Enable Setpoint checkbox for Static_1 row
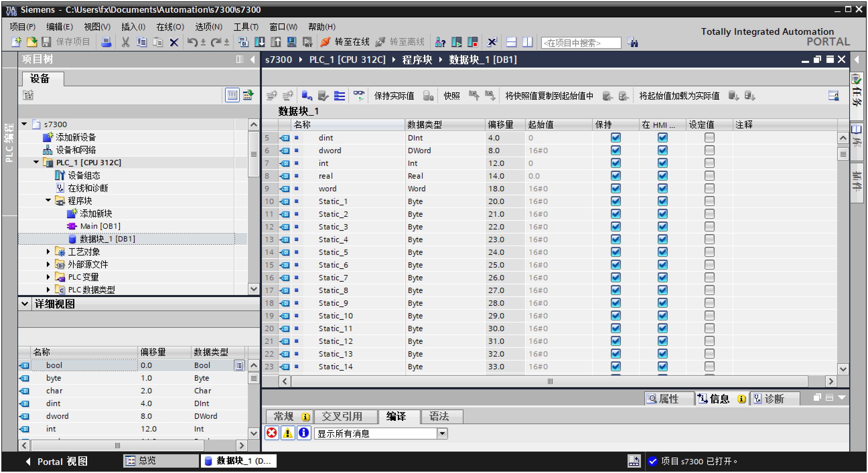The height and width of the screenshot is (473, 868). (709, 201)
